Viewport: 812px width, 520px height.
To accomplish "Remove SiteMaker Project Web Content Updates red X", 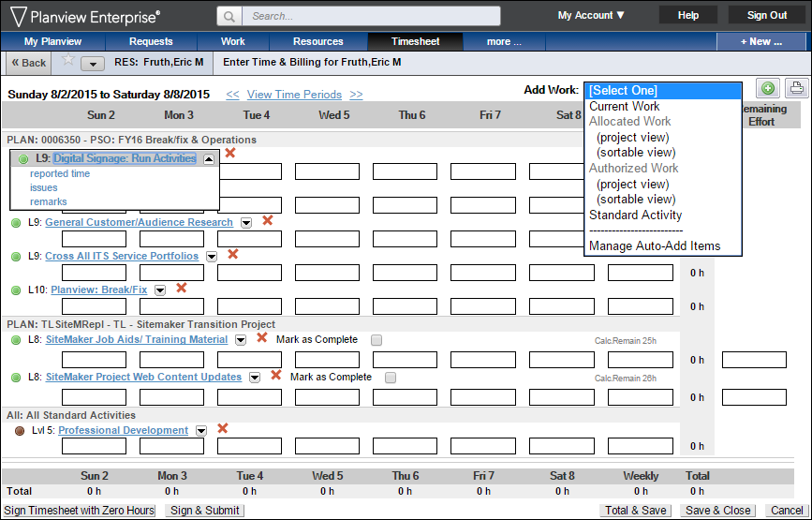I will point(276,375).
